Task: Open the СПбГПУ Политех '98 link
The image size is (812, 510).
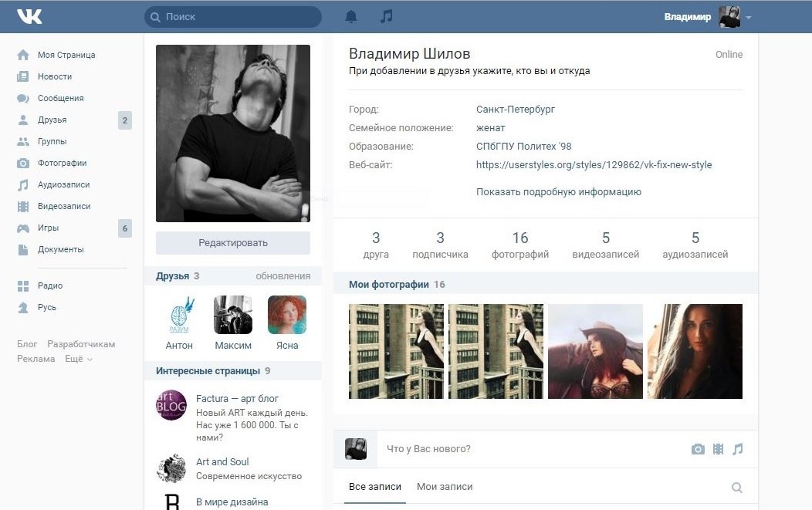Action: [523, 147]
